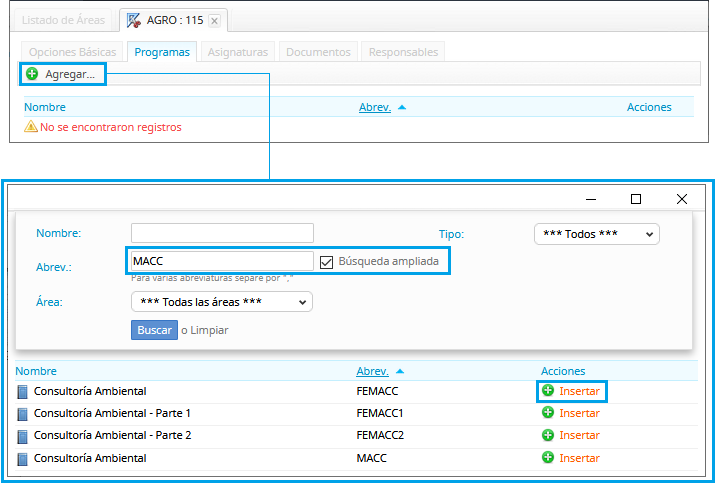Click green insert icon for FEMACC2 row

[x=548, y=435]
